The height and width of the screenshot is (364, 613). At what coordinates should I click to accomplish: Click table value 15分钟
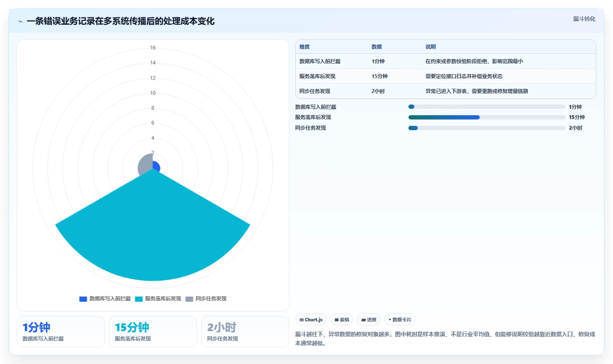tap(380, 76)
